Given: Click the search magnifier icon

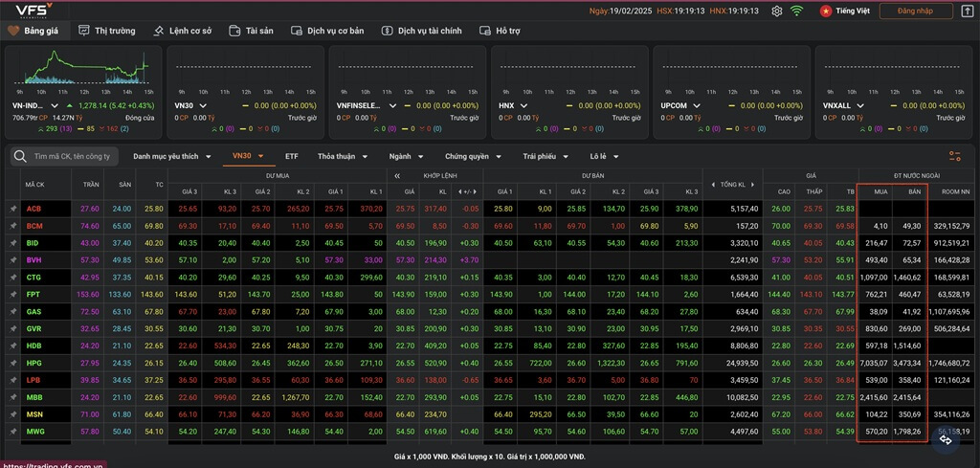Looking at the screenshot, I should [21, 156].
